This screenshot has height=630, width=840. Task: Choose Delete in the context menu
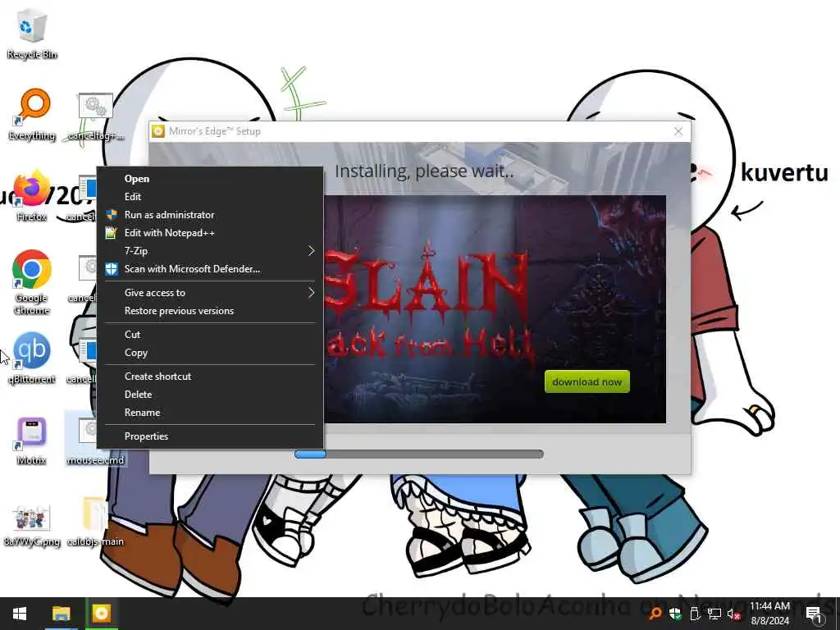tap(210, 395)
